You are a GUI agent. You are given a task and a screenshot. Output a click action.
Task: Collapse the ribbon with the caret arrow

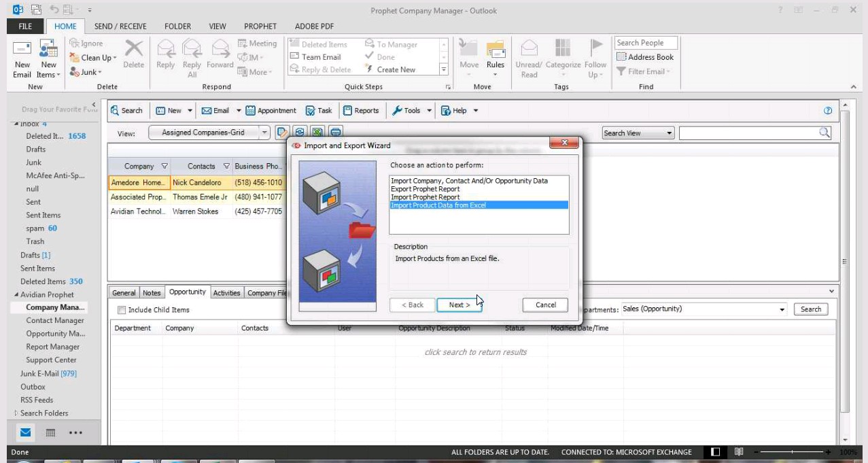tap(853, 87)
